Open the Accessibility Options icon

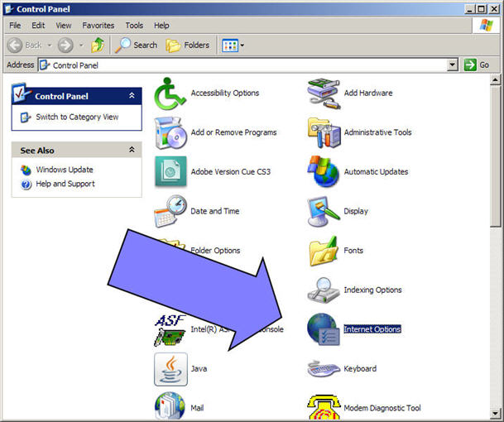coord(170,94)
